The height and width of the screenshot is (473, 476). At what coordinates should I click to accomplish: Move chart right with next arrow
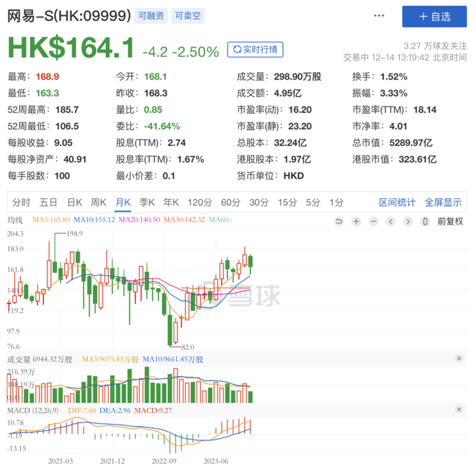408,222
